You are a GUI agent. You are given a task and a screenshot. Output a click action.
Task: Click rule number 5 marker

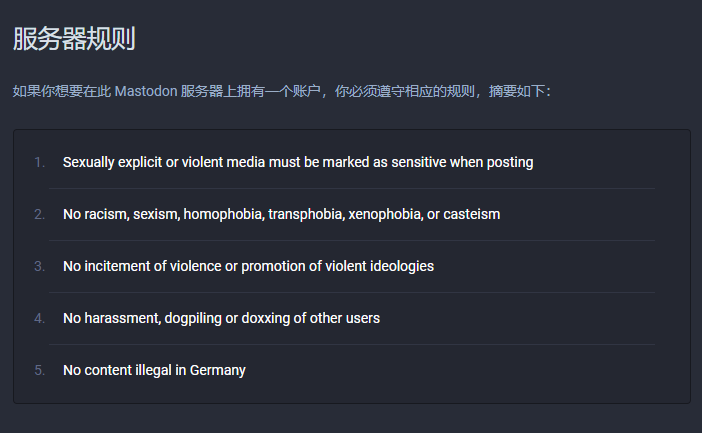tap(40, 370)
